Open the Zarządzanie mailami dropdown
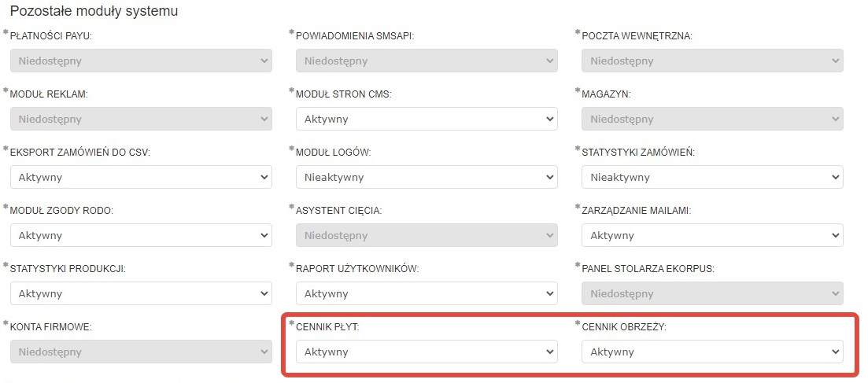Viewport: 868px width, 383px height. click(712, 235)
